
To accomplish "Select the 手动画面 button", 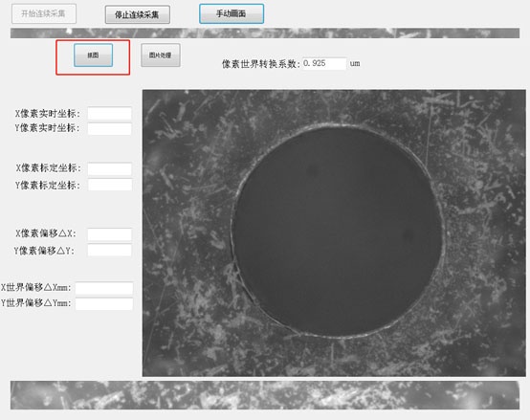I will point(232,13).
